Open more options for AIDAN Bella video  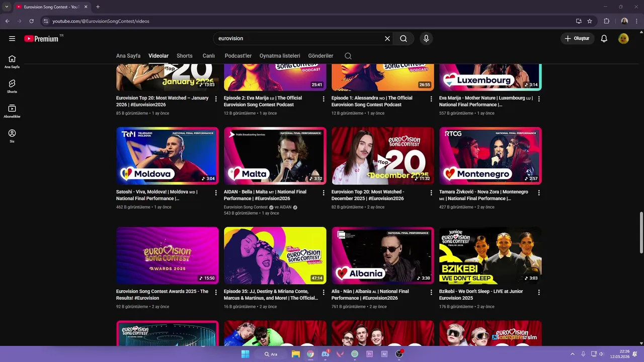pyautogui.click(x=324, y=193)
